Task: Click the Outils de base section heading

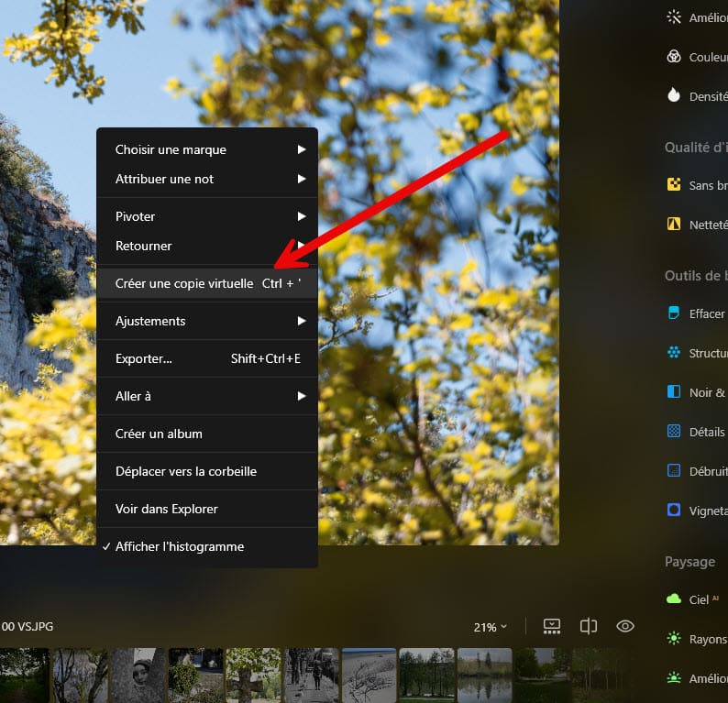Action: (x=696, y=276)
